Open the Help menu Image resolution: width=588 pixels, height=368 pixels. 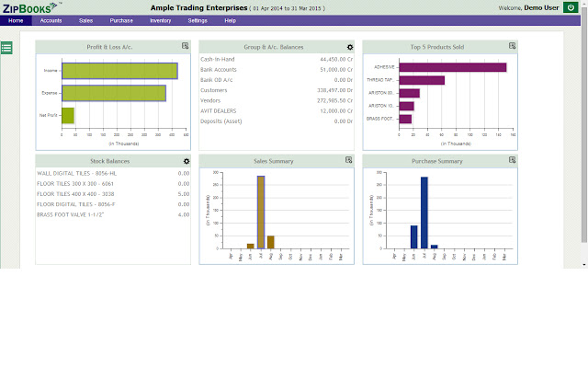click(230, 19)
